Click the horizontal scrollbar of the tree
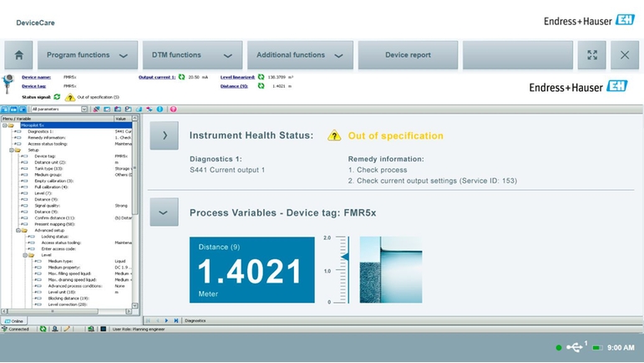Image resolution: width=644 pixels, height=363 pixels. pyautogui.click(x=66, y=311)
